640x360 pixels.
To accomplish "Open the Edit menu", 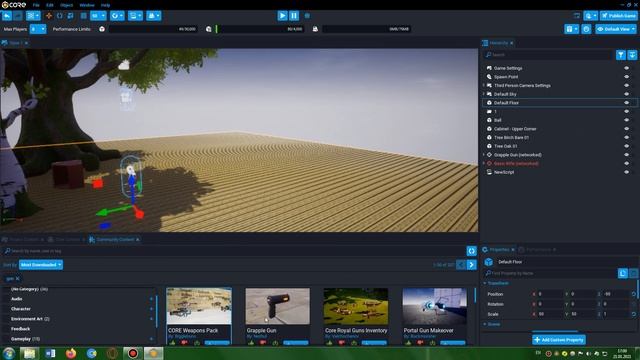I will (x=50, y=5).
